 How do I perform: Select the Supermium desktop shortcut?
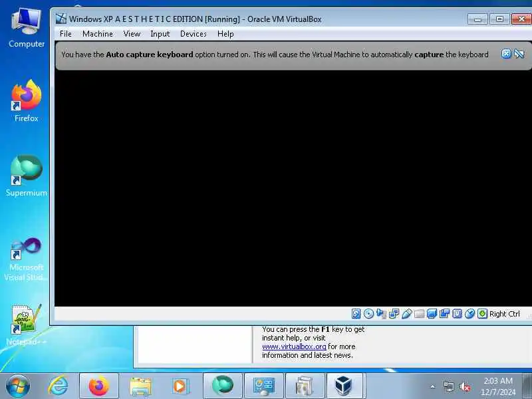(27, 176)
